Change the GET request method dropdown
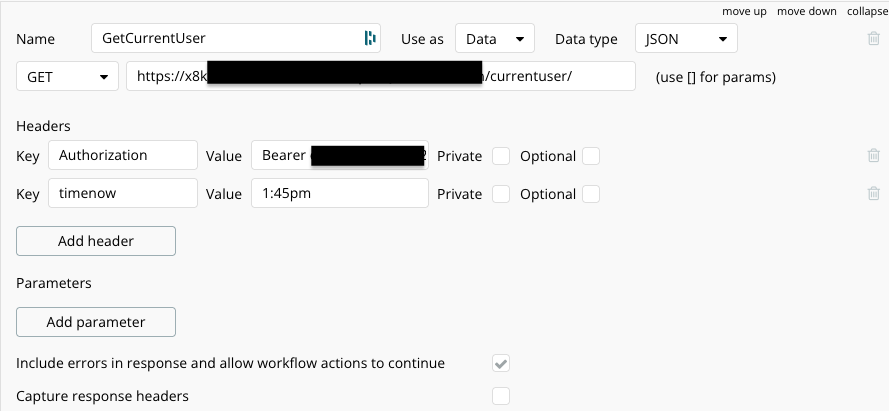 pos(67,77)
